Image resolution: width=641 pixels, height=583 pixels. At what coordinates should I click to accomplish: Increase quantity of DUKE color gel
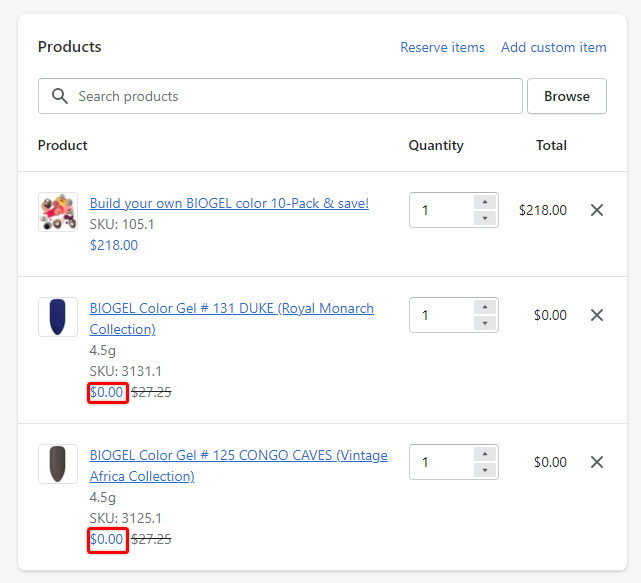pyautogui.click(x=485, y=307)
